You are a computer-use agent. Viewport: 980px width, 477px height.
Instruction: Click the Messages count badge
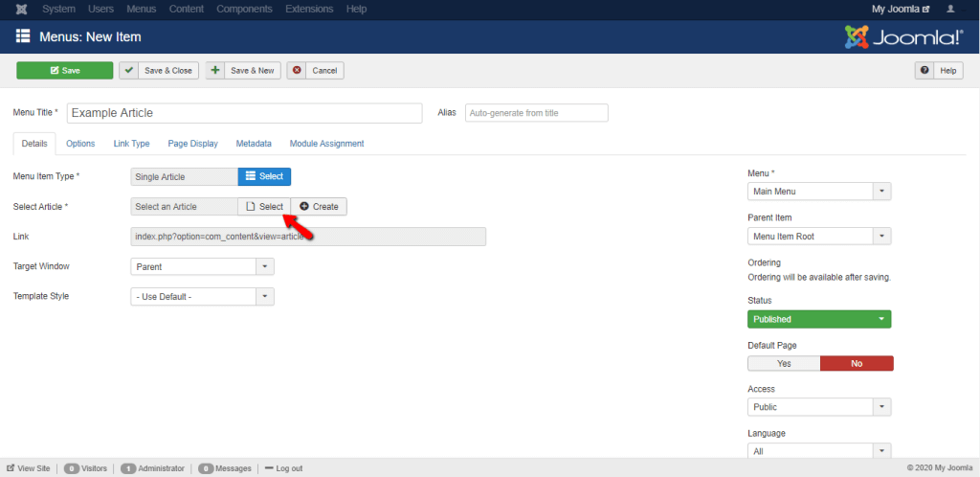(x=207, y=468)
